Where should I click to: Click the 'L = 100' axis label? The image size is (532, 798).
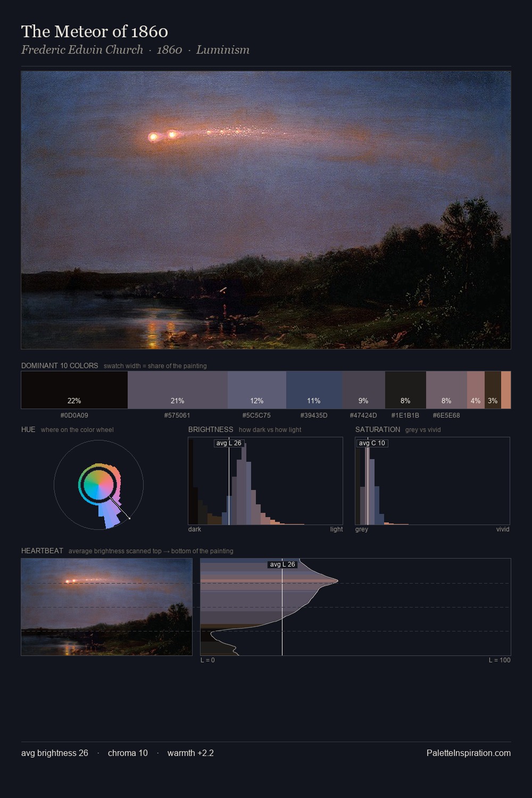[500, 660]
